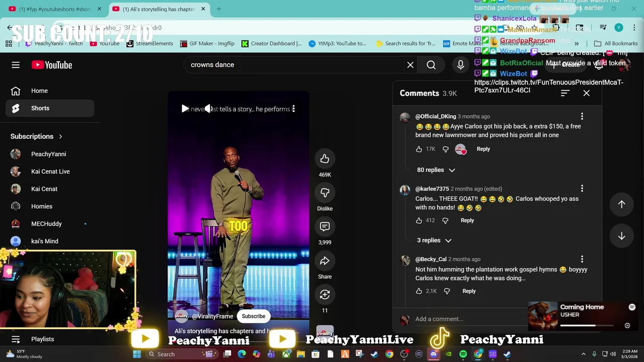Image resolution: width=644 pixels, height=362 pixels.
Task: Dislike the short with thumbs down
Action: click(x=325, y=193)
